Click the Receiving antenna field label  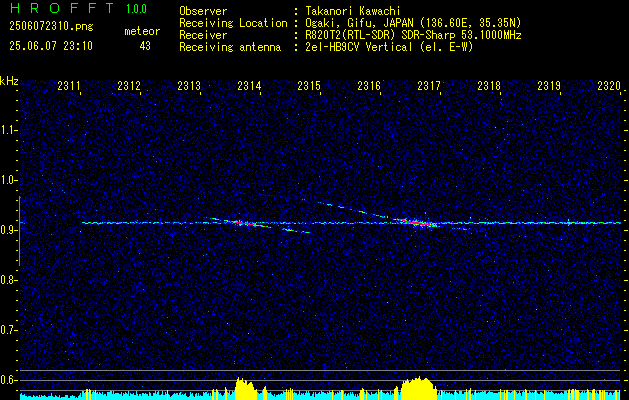click(230, 47)
